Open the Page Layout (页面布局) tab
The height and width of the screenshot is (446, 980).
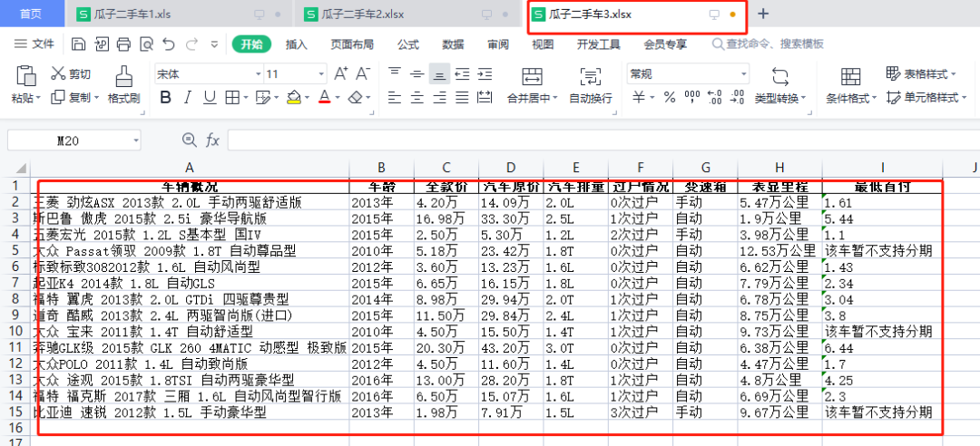click(352, 44)
